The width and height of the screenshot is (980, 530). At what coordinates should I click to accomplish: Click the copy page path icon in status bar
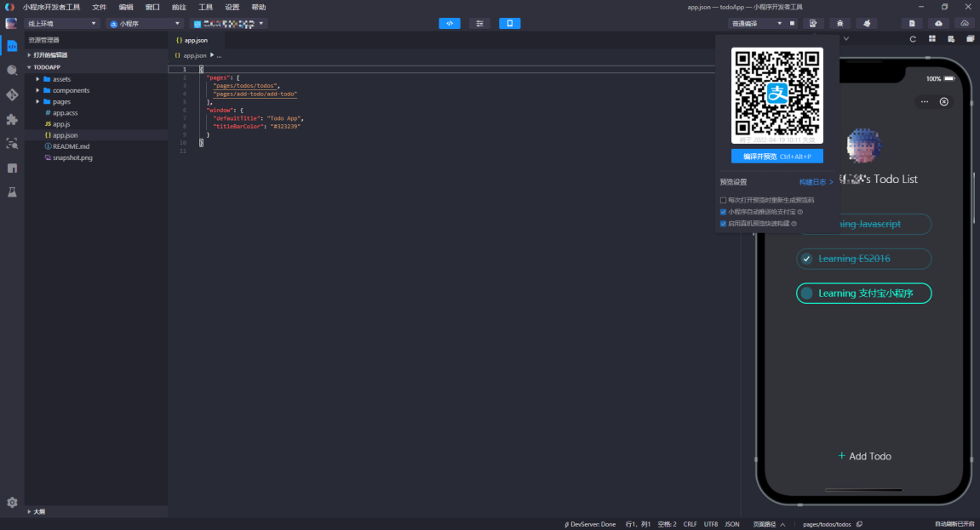pos(859,524)
